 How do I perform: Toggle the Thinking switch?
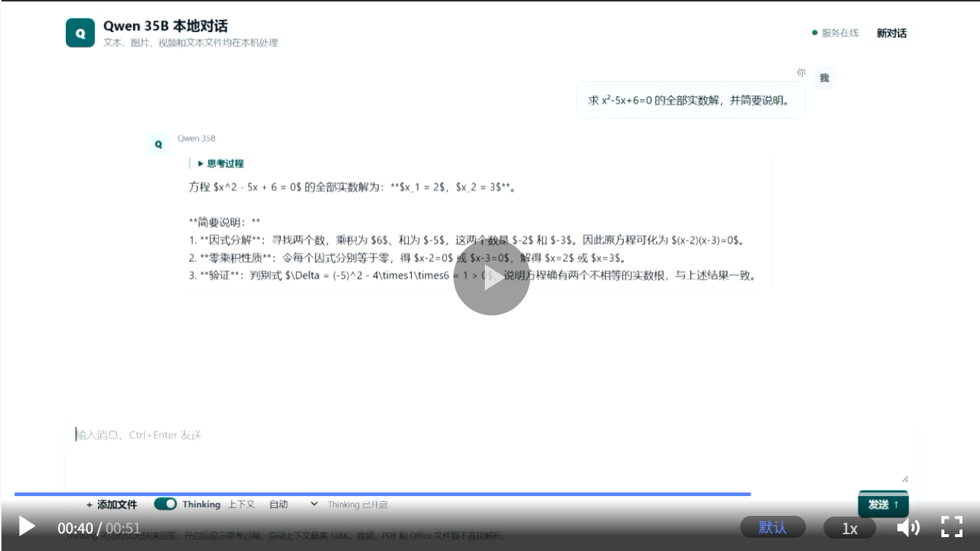coord(165,504)
